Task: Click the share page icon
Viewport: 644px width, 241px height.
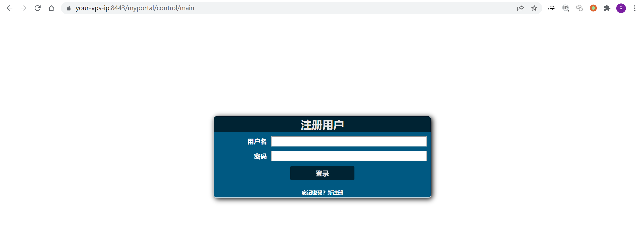Action: [x=520, y=8]
